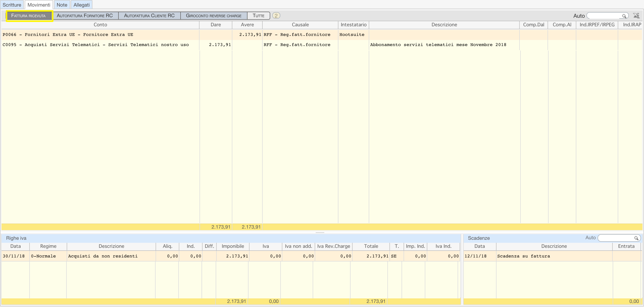
Task: Click the Causale column header
Action: pyautogui.click(x=300, y=25)
